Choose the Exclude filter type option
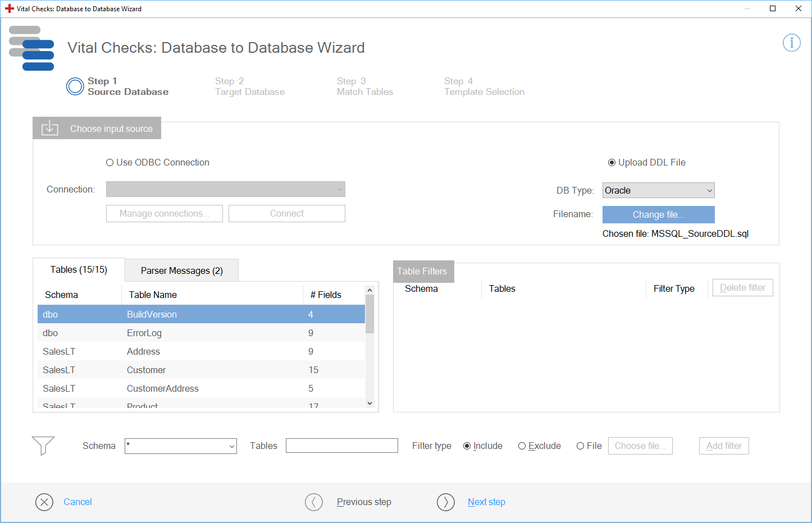The width and height of the screenshot is (812, 523). tap(522, 446)
